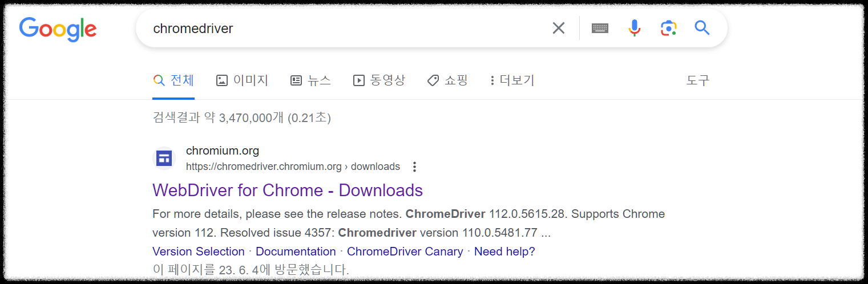This screenshot has height=284, width=868.
Task: Open the 도구 search tools
Action: coord(697,80)
